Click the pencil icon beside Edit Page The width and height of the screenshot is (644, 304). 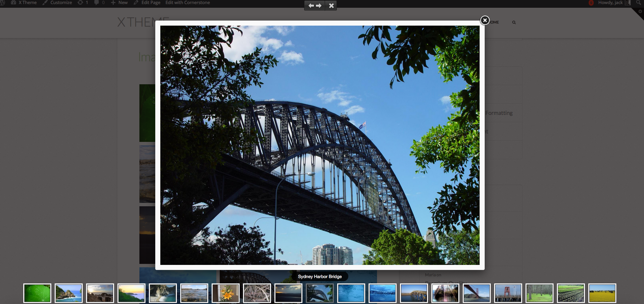click(x=136, y=2)
